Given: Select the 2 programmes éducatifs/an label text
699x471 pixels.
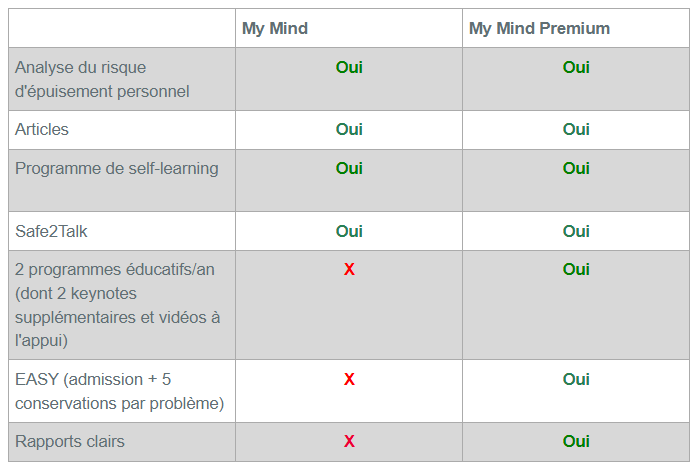Looking at the screenshot, I should pyautogui.click(x=118, y=304).
